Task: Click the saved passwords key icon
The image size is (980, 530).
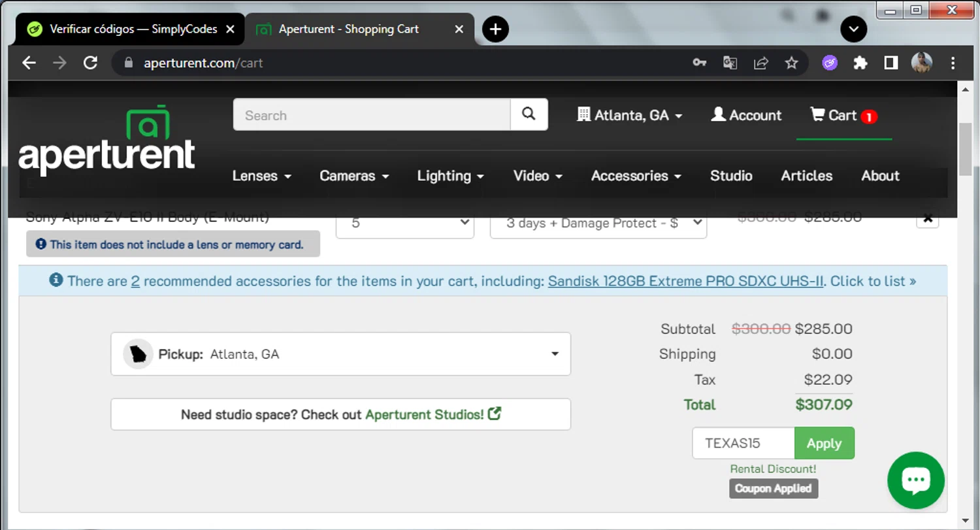Action: (700, 63)
